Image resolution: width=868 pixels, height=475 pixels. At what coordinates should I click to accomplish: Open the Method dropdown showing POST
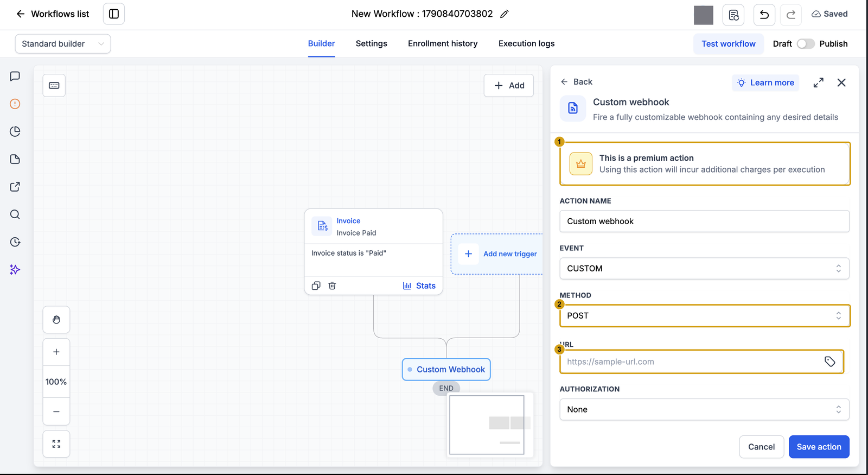704,316
